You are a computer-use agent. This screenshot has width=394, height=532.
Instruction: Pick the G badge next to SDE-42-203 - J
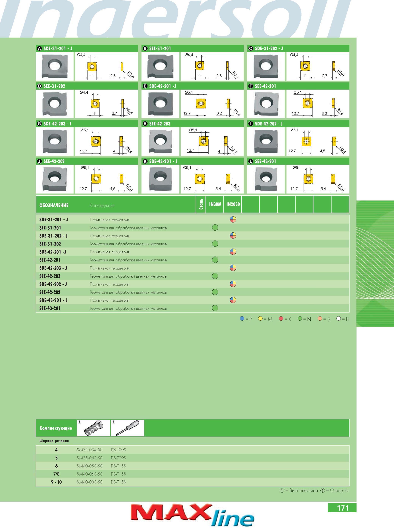pos(39,124)
